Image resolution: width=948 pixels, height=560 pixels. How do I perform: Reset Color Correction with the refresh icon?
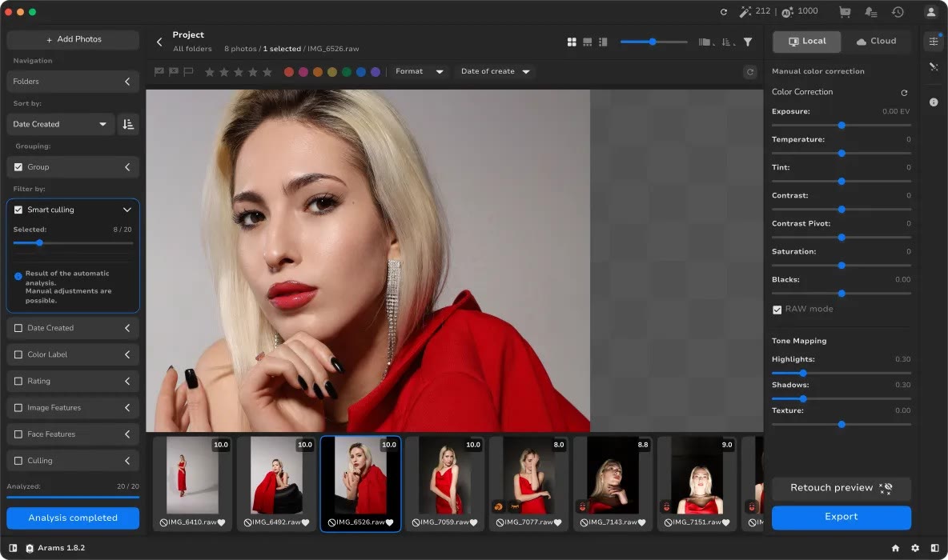coord(904,93)
